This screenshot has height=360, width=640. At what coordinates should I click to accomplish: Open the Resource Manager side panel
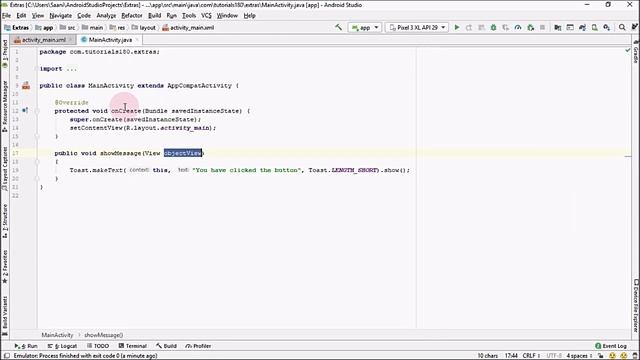coord(5,106)
